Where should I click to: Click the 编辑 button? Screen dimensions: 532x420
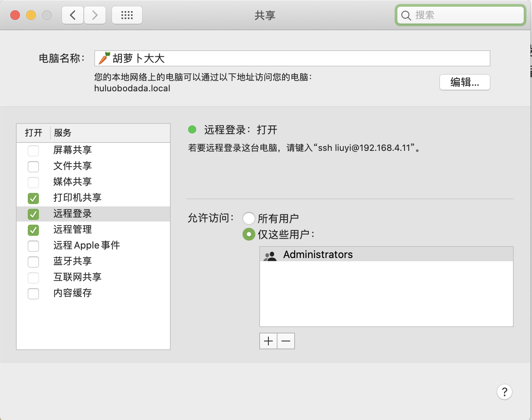[465, 82]
